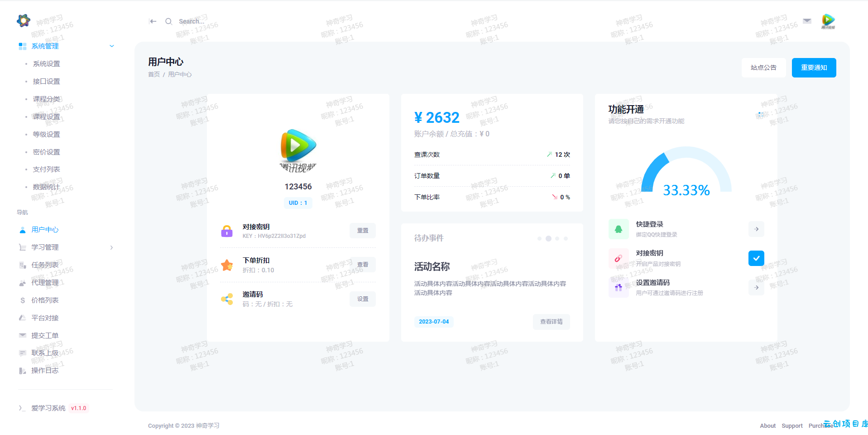Image resolution: width=868 pixels, height=435 pixels.
Task: Click the large Tencent video profile picture
Action: tap(298, 150)
